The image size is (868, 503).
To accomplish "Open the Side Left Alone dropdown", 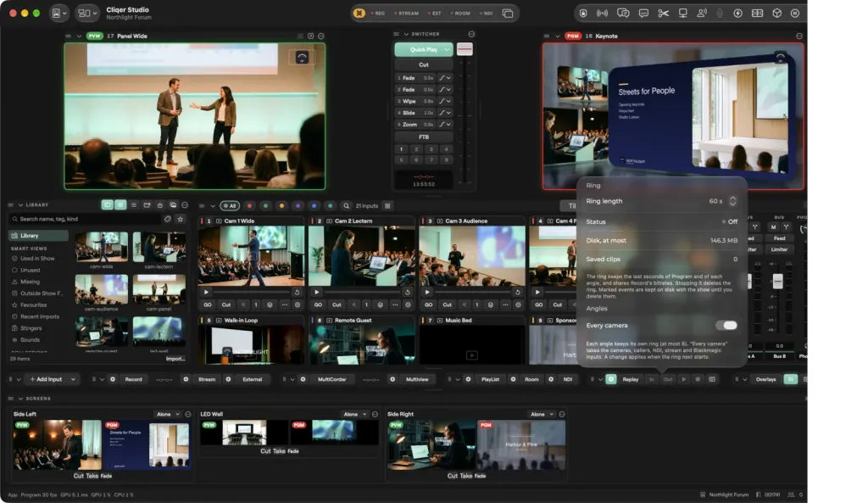I will tap(169, 415).
